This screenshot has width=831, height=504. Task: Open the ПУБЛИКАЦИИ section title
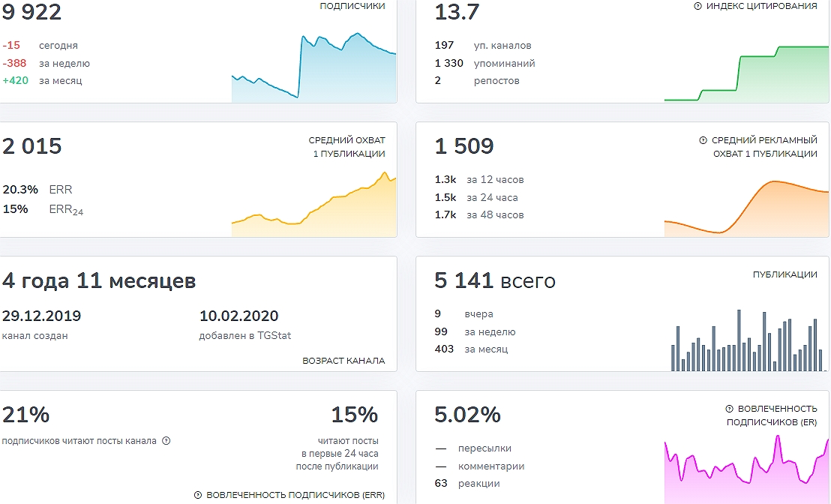pyautogui.click(x=784, y=274)
